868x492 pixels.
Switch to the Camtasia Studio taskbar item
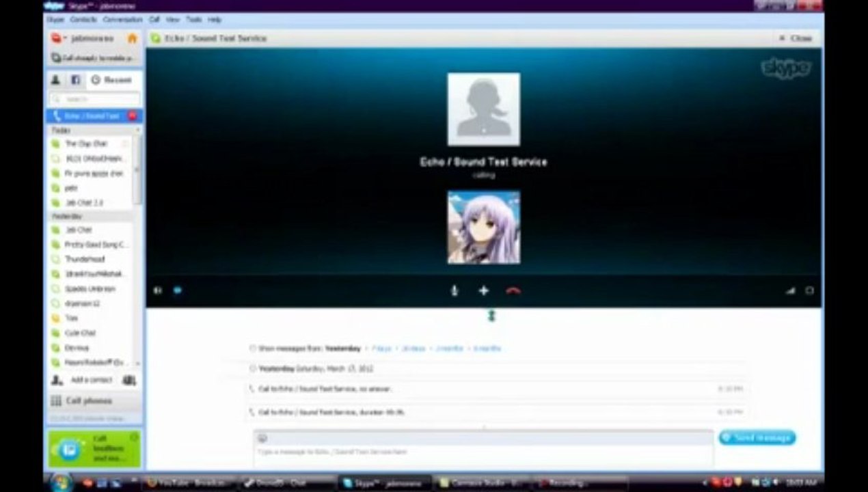pyautogui.click(x=482, y=482)
